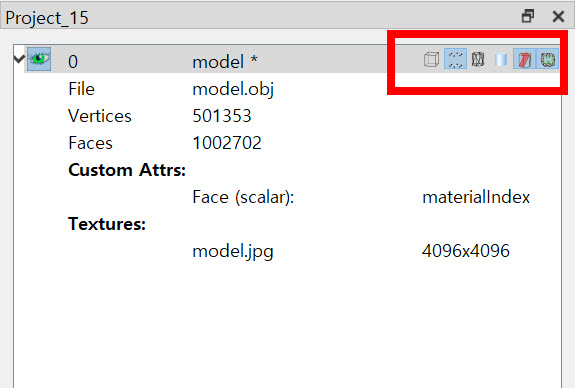Select the 'model *' layer name
Screen dimensions: 575x388
point(225,61)
